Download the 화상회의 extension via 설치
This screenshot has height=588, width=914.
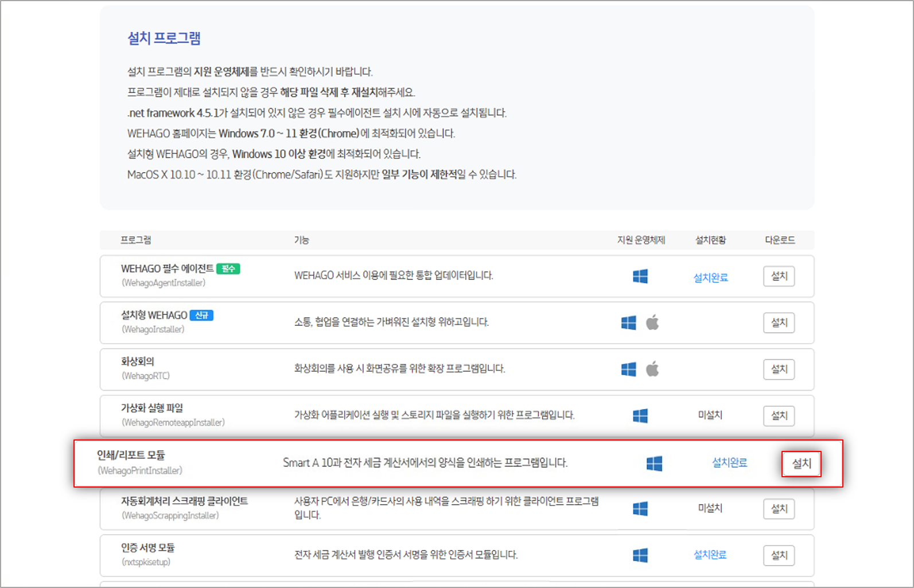pyautogui.click(x=779, y=369)
